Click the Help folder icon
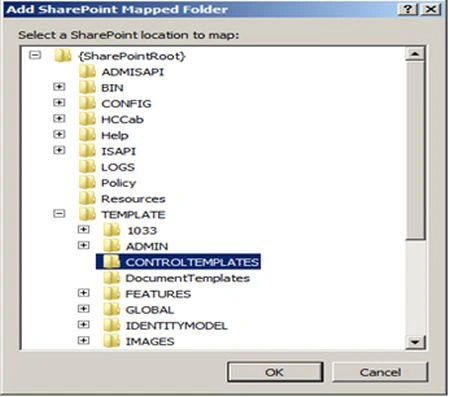This screenshot has width=450, height=397. pos(88,135)
